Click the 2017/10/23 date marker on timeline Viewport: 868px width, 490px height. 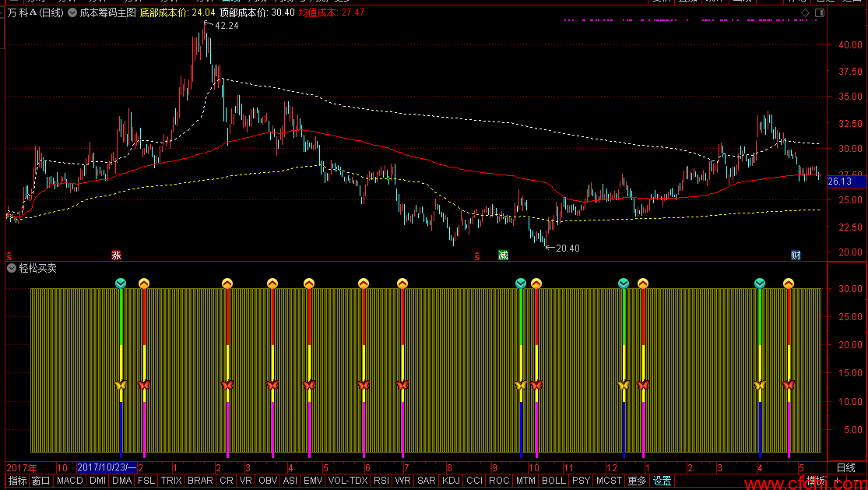tap(107, 468)
